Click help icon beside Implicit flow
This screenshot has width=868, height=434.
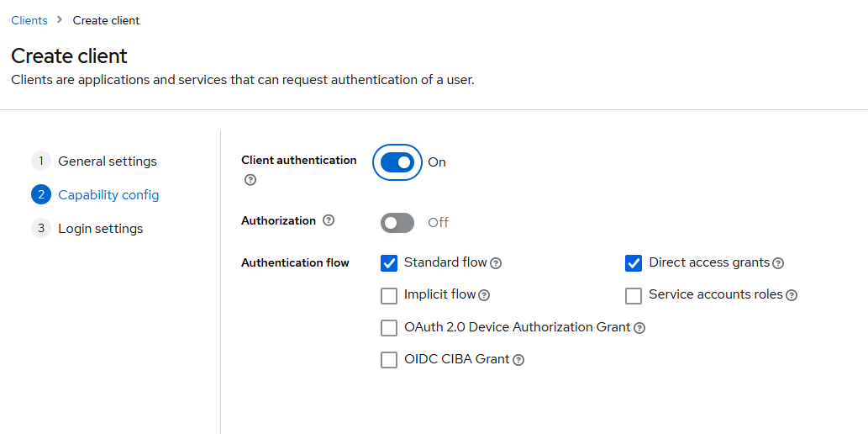click(x=484, y=295)
